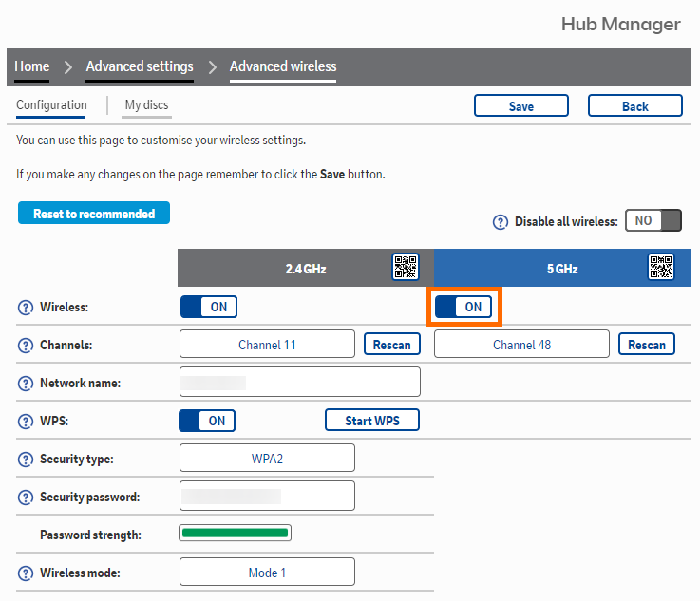
Task: Open the Channel 11 dropdown
Action: pos(267,345)
